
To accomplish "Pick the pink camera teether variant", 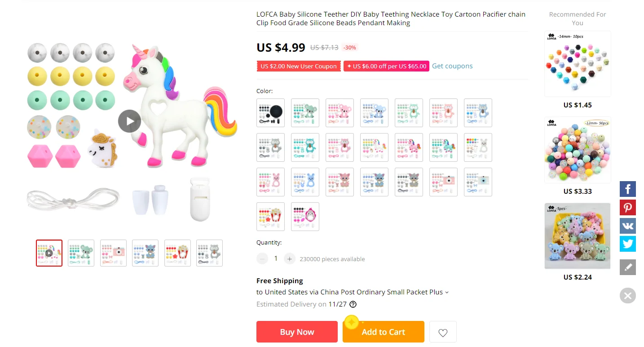I will [444, 182].
